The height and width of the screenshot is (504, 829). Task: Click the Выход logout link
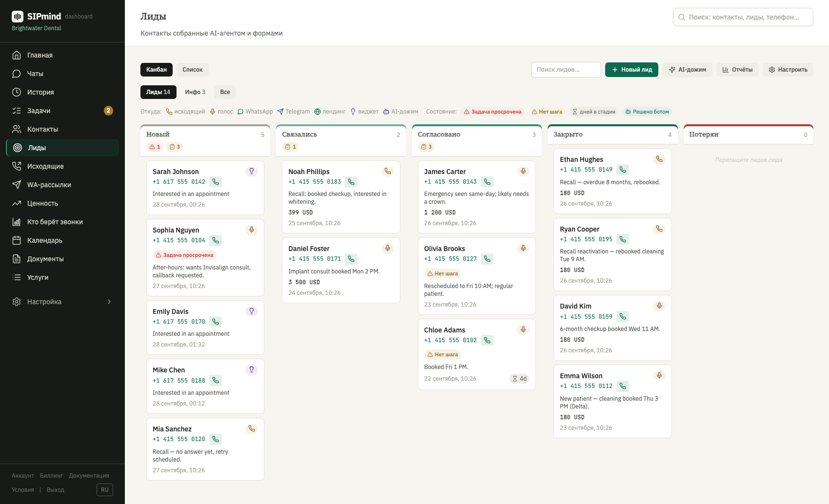pos(55,490)
